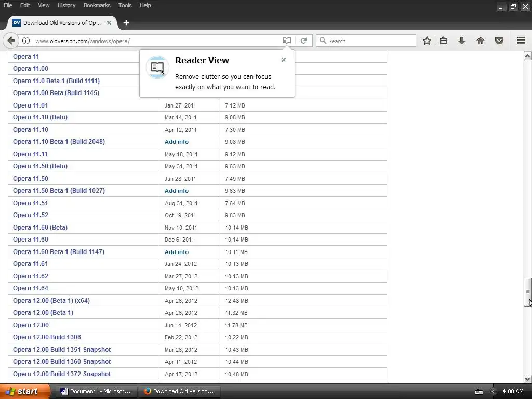Open the Opera 11 link
This screenshot has width=532, height=399.
pyautogui.click(x=26, y=56)
